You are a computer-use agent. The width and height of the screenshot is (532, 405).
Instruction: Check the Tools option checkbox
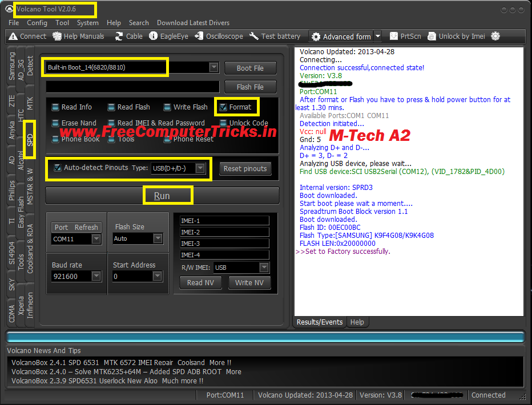click(x=111, y=139)
